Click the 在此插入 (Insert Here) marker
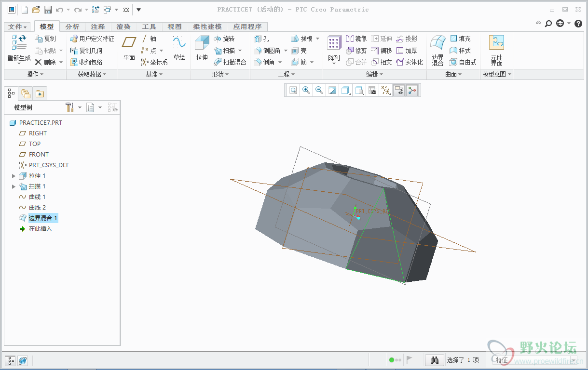This screenshot has height=370, width=588. 41,229
